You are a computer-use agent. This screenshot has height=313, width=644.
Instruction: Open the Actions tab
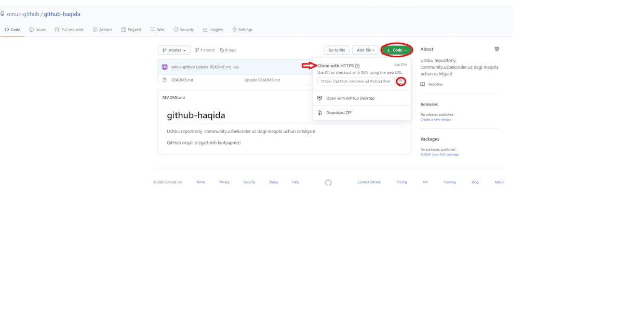102,30
